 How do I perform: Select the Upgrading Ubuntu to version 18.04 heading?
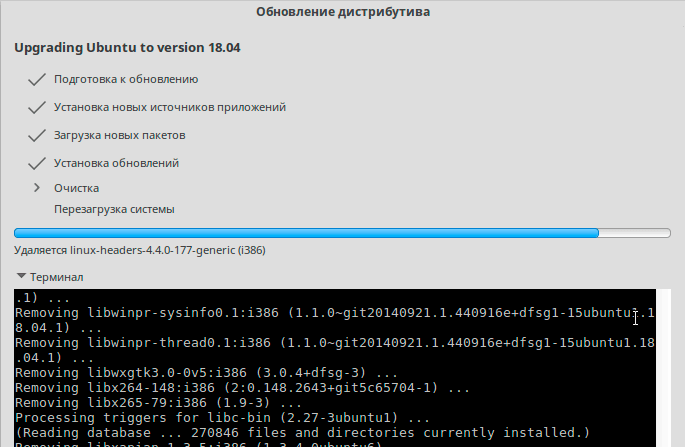(x=127, y=47)
